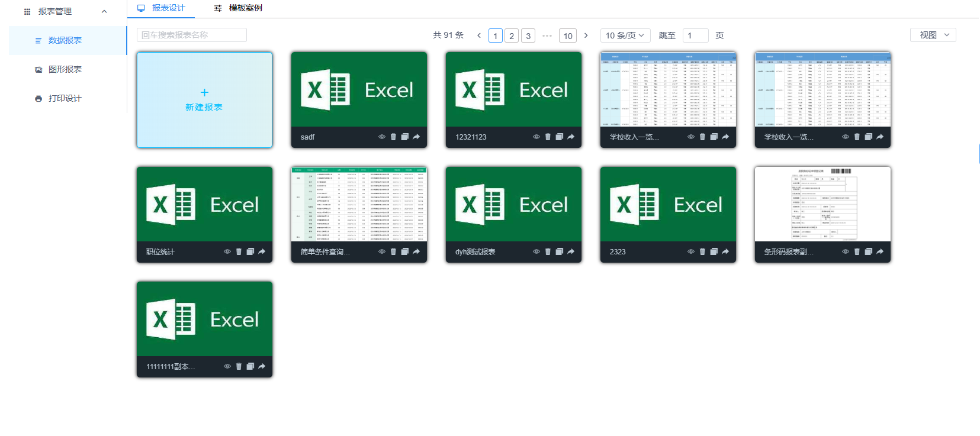Image resolution: width=980 pixels, height=436 pixels.
Task: Open the 条形码报表副 report thumbnail
Action: pyautogui.click(x=822, y=204)
